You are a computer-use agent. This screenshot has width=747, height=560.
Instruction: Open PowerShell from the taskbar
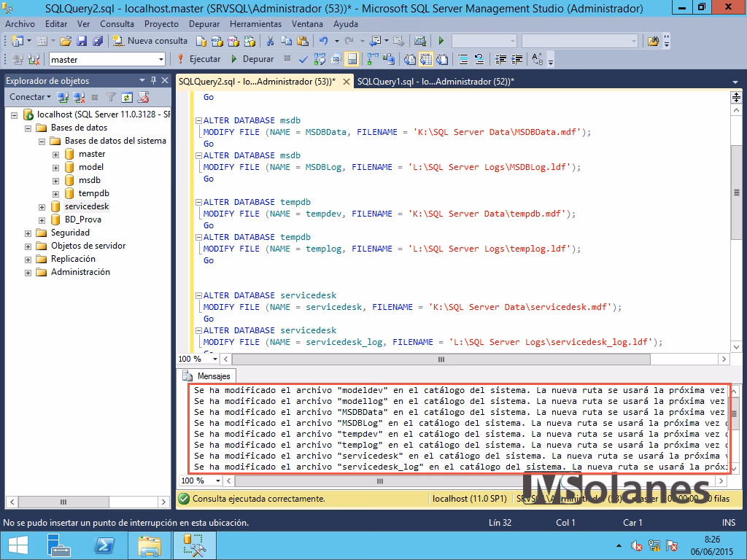point(104,545)
